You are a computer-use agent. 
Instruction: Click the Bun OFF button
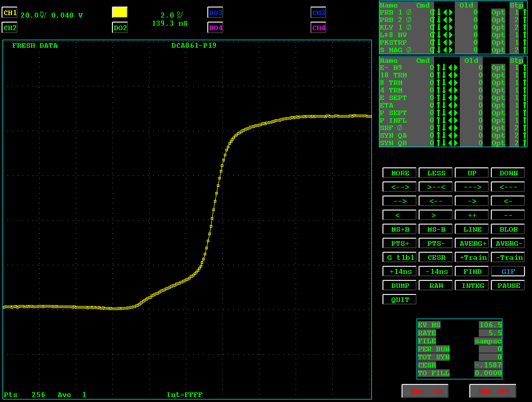point(493,391)
